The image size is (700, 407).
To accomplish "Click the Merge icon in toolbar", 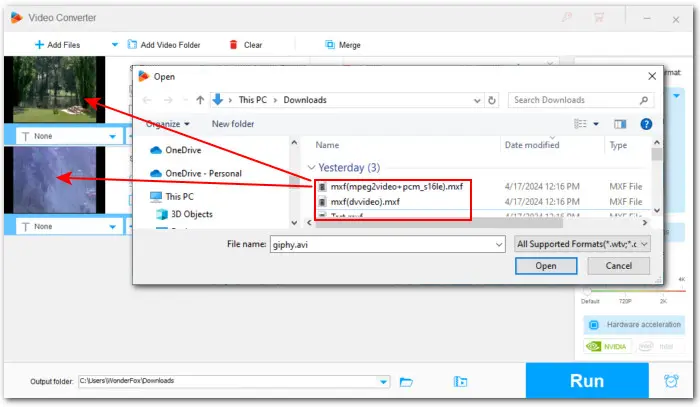I will [x=330, y=45].
